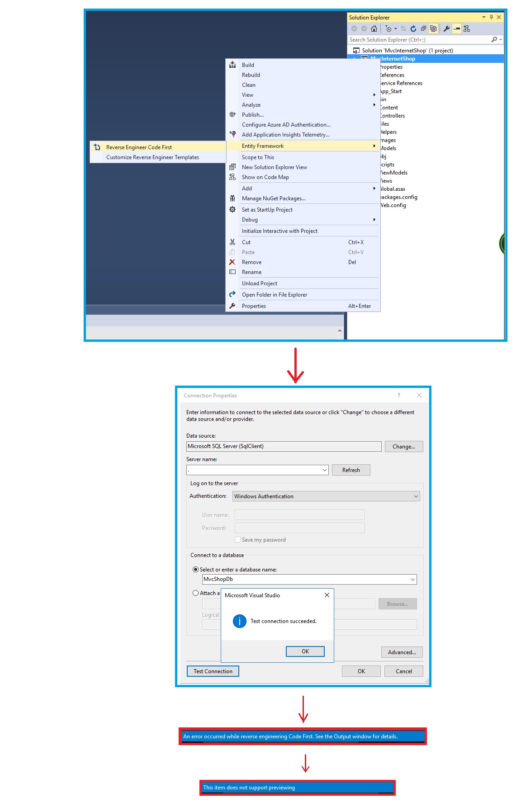521x812 pixels.
Task: Click the Test Connection button
Action: 213,671
